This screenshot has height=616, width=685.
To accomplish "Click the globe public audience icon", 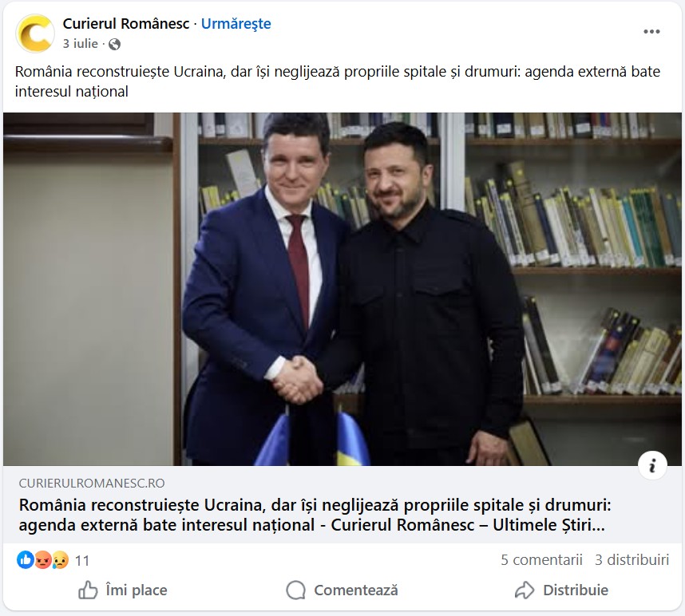I will tap(114, 44).
